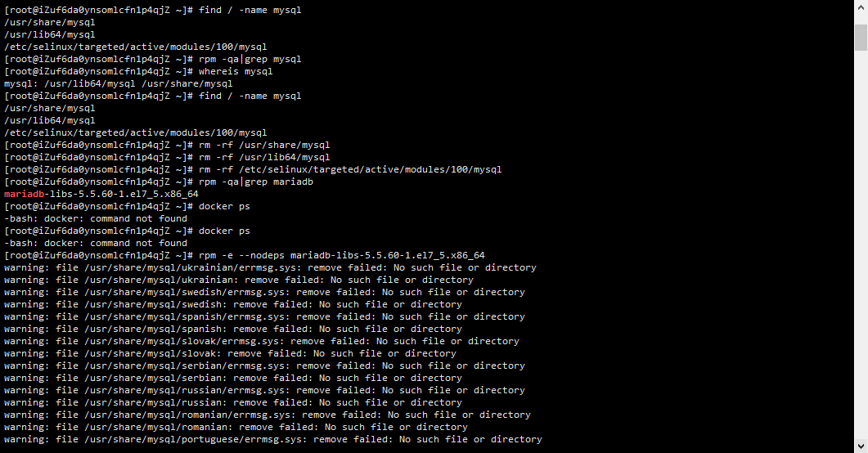Screen dimensions: 868x453
Task: Click the scrollbar down arrow
Action: pyautogui.click(x=861, y=446)
